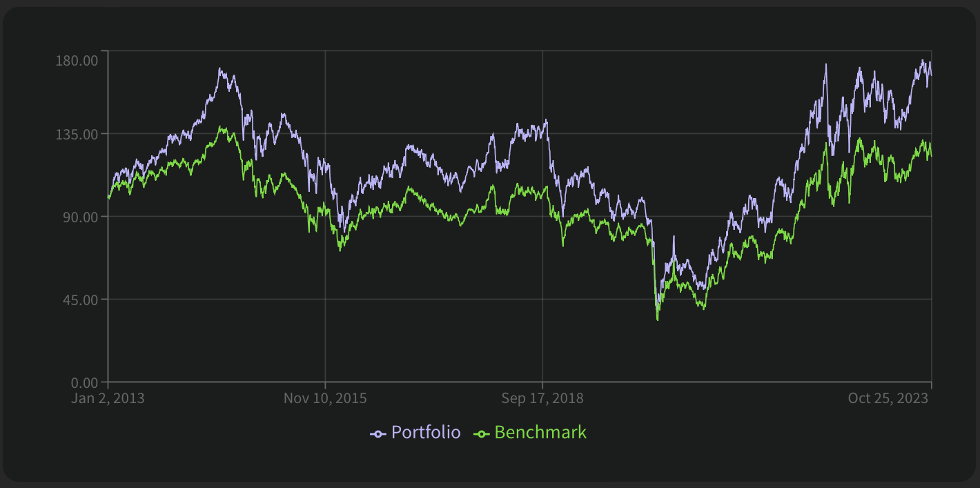Screen dimensions: 980x488
Task: Click the green Benchmark legend marker icon
Action: coord(482,433)
